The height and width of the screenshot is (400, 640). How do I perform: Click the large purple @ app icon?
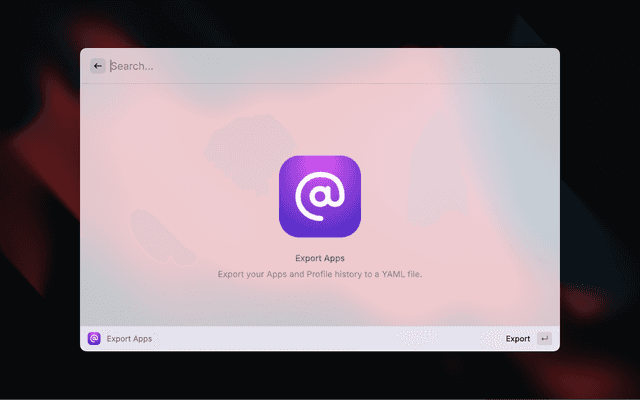pos(320,197)
